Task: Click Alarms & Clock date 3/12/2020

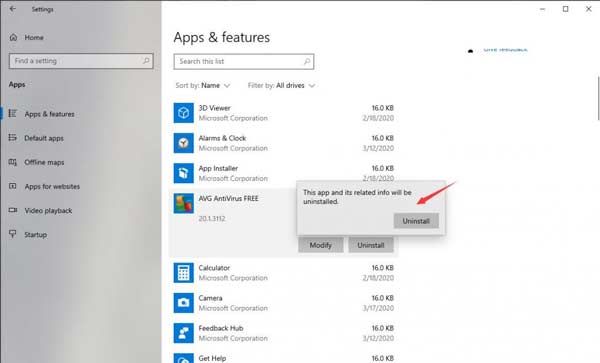Action: coord(378,148)
